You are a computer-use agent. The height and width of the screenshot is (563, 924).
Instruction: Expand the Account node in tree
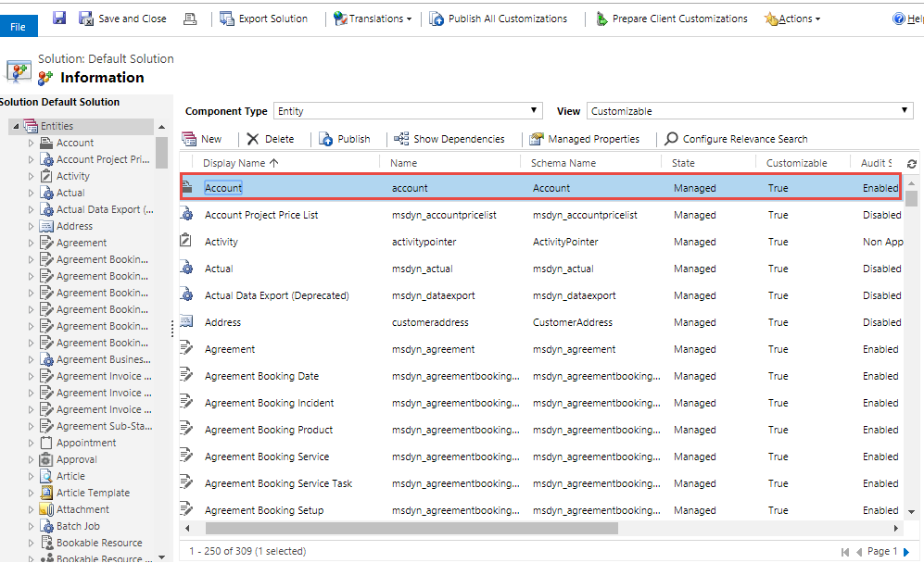pyautogui.click(x=31, y=144)
